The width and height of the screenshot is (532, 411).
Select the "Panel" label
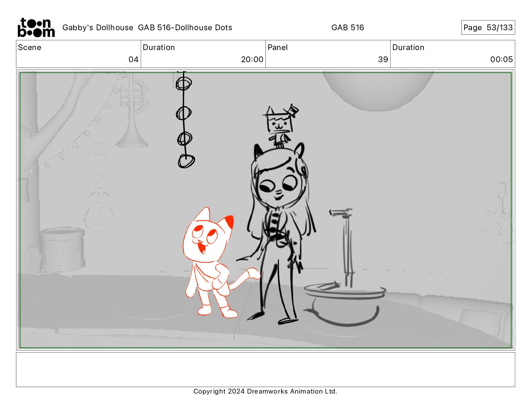click(x=278, y=47)
